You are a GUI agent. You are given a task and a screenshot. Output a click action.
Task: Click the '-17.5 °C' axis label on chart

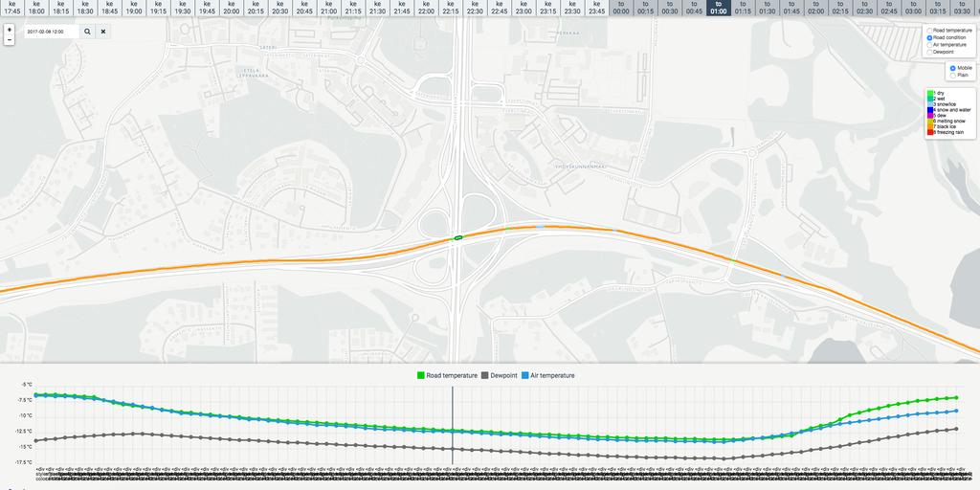tap(25, 462)
